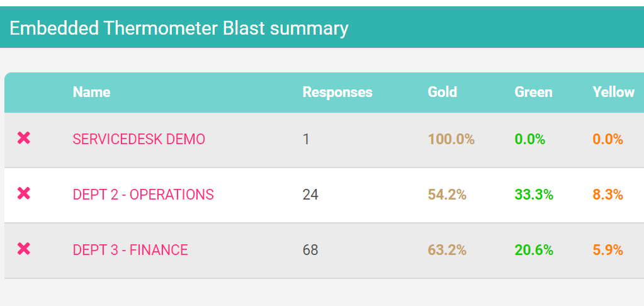Click the Green column header
Screen dimensions: 644x306
click(533, 92)
